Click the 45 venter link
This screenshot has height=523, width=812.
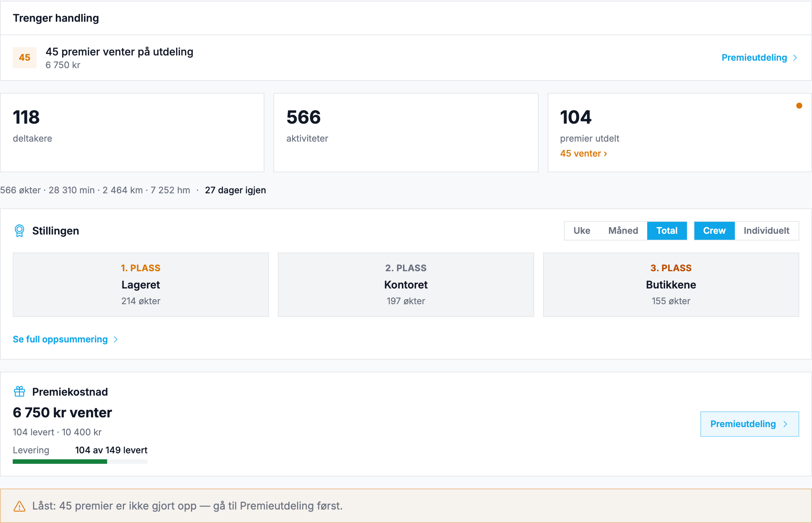[x=584, y=154]
